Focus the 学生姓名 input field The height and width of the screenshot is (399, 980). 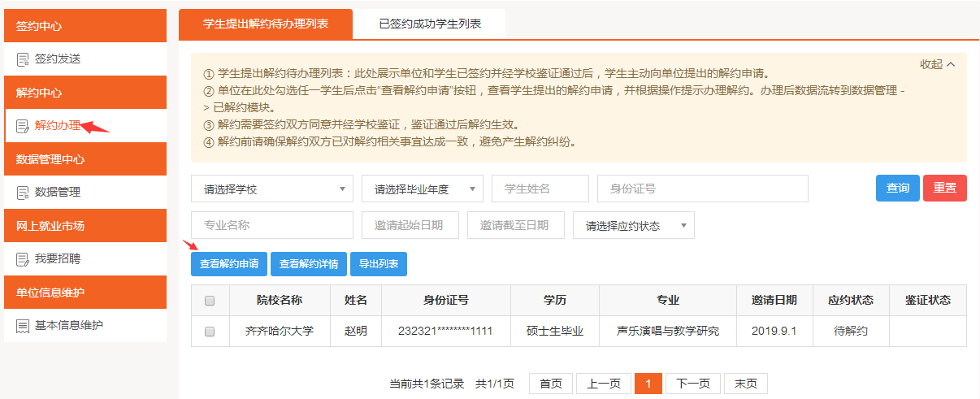coord(540,189)
